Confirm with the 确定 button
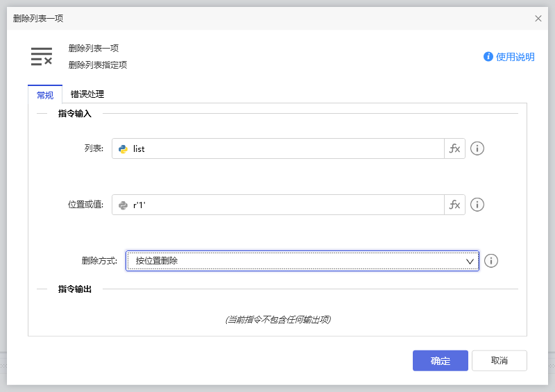The height and width of the screenshot is (392, 555). 441,361
